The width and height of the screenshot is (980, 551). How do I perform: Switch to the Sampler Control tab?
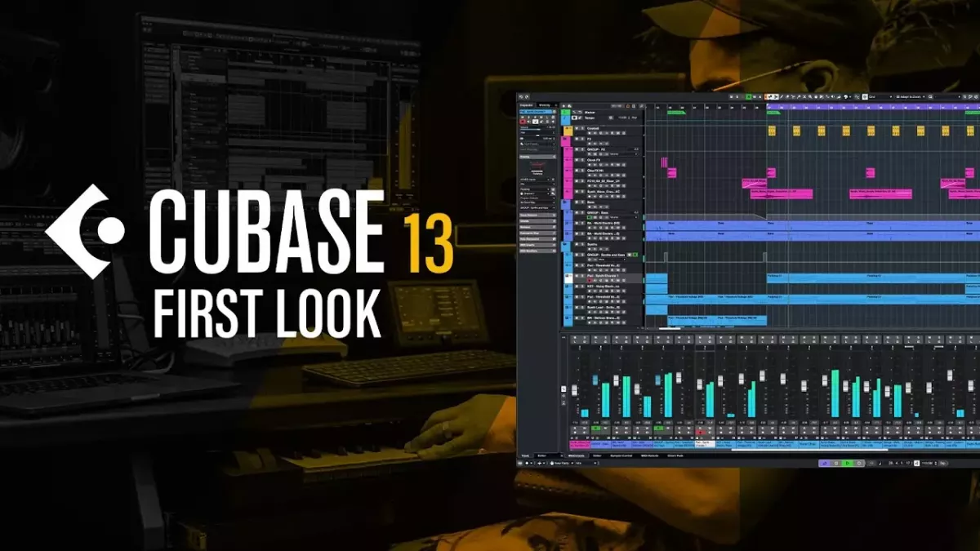[x=621, y=455]
